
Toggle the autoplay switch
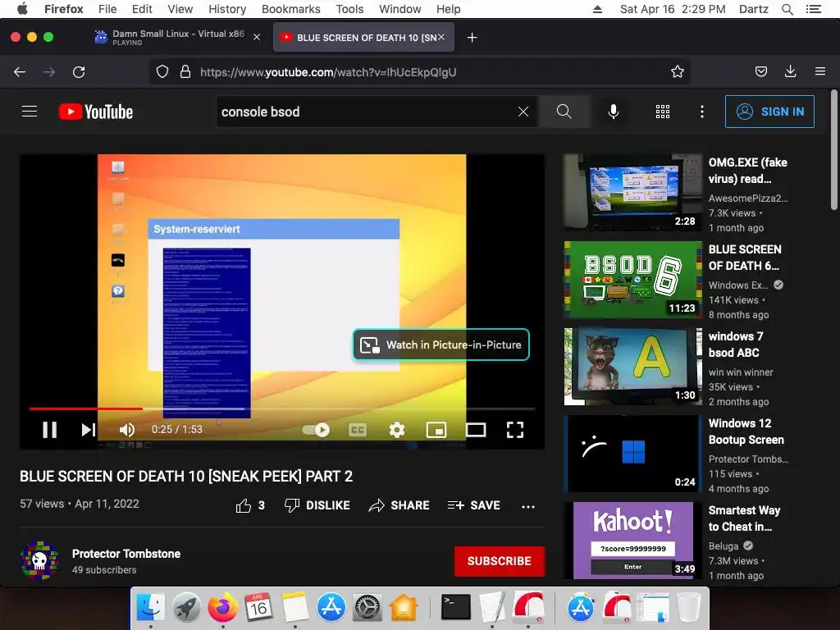pos(316,430)
